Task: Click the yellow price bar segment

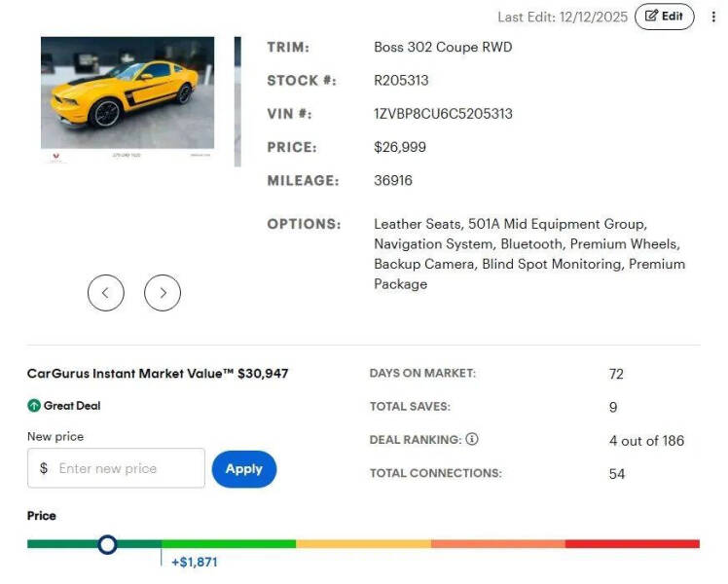Action: [363, 543]
